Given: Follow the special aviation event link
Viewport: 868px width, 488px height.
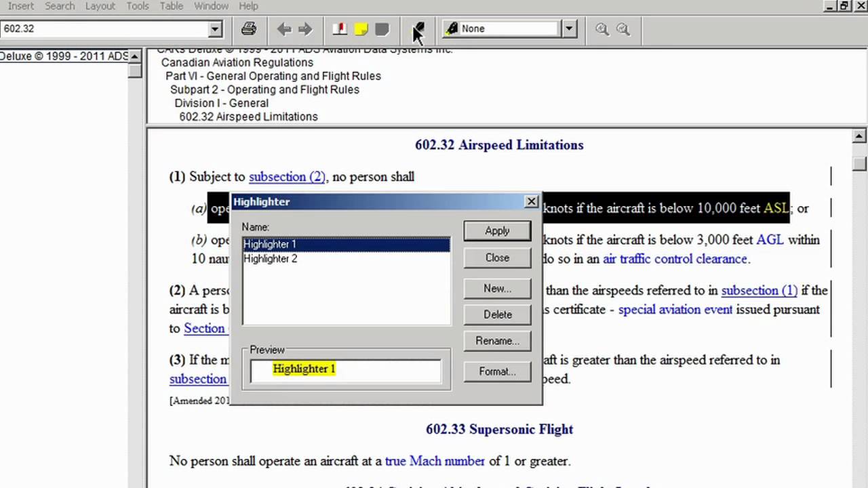Looking at the screenshot, I should point(675,309).
